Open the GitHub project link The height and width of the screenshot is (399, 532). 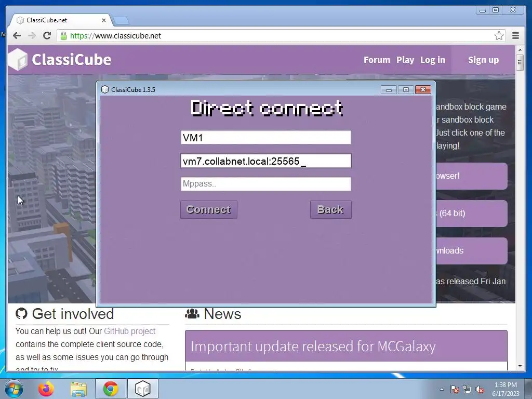coord(129,331)
